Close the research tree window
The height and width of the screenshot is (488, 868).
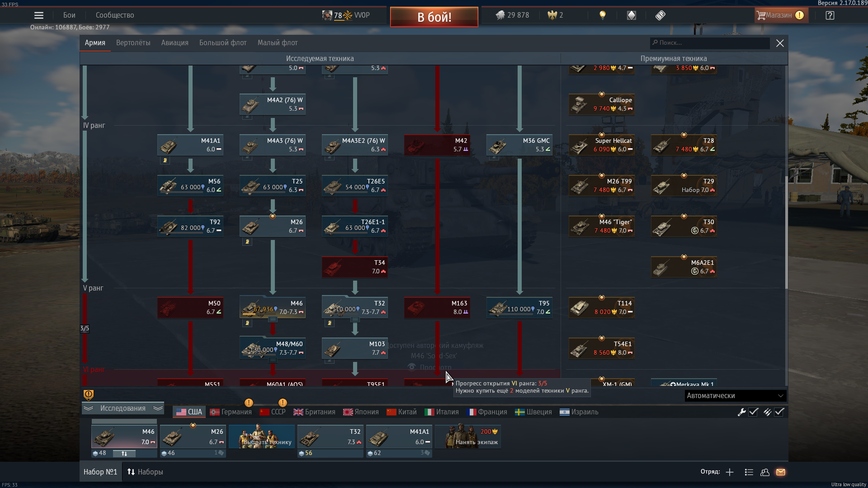[780, 43]
